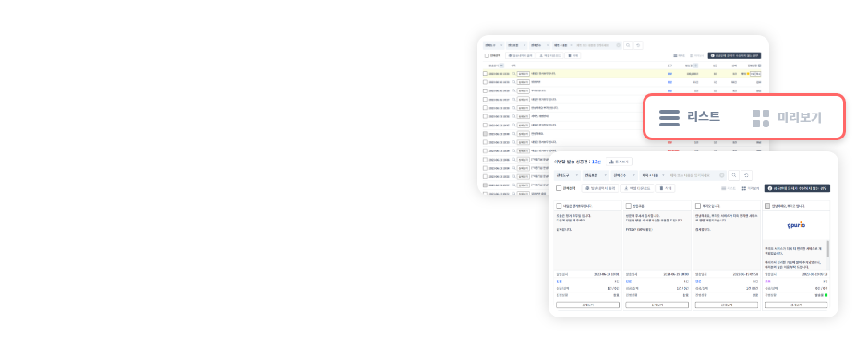Open first filter dropdown in list panel

point(494,45)
